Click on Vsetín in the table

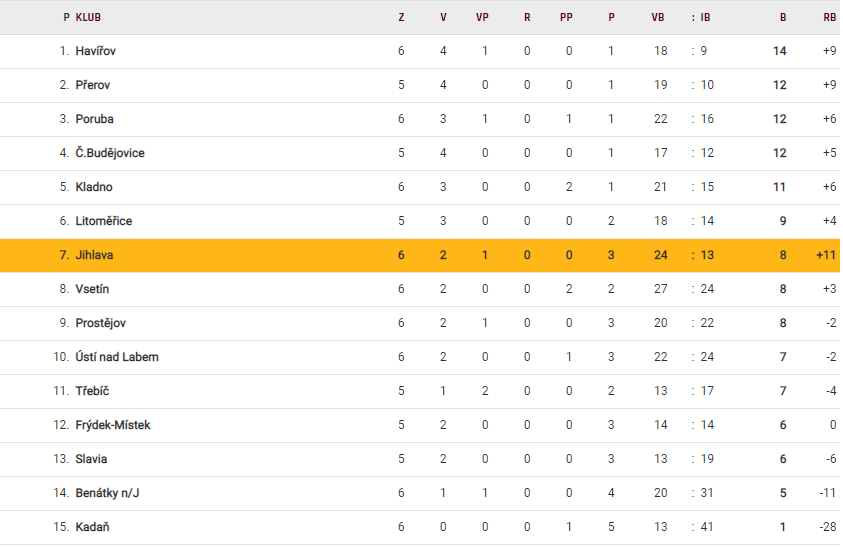click(x=92, y=289)
